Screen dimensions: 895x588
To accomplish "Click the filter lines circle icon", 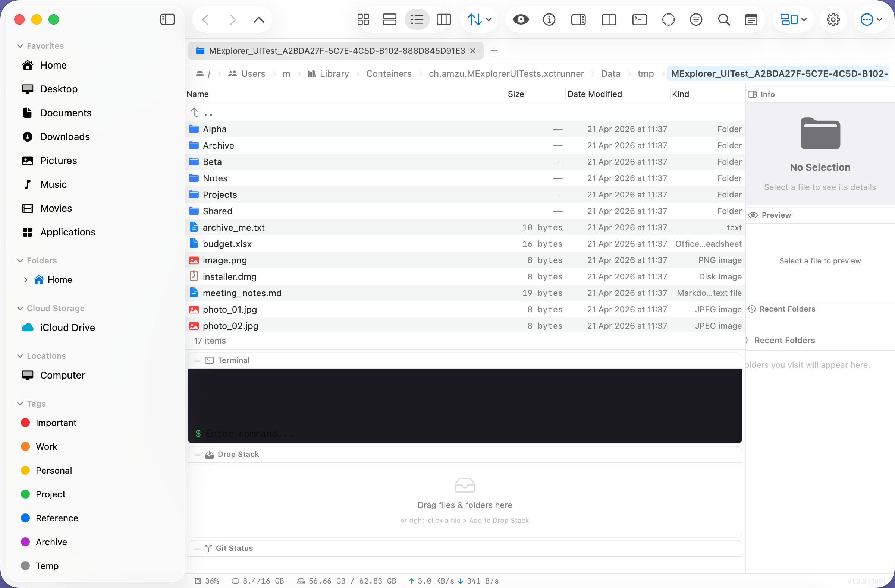I will 696,19.
